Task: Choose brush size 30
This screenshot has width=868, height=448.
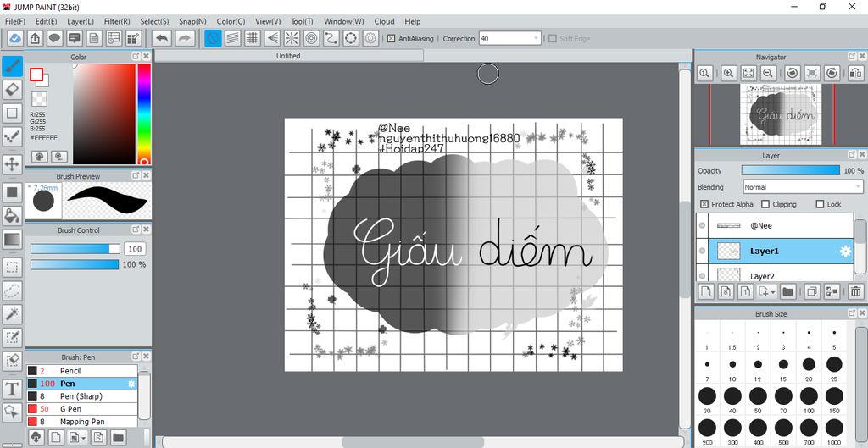Action: (x=707, y=400)
